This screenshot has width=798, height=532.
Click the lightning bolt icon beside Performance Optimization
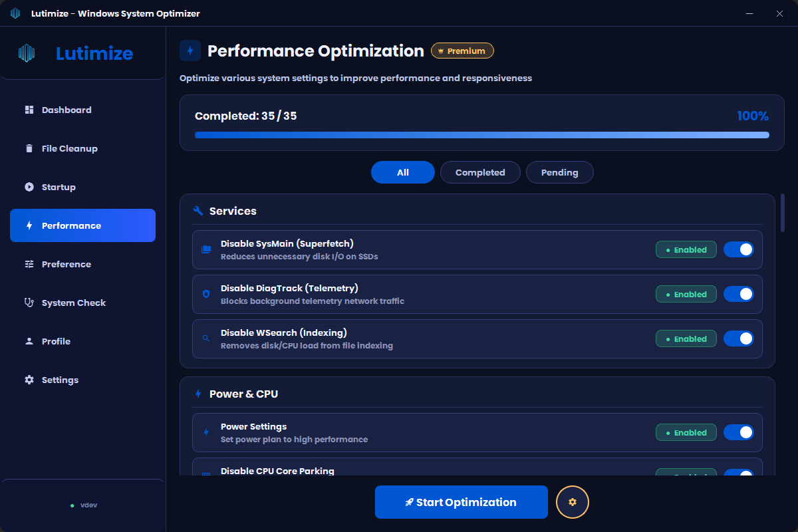pos(190,51)
